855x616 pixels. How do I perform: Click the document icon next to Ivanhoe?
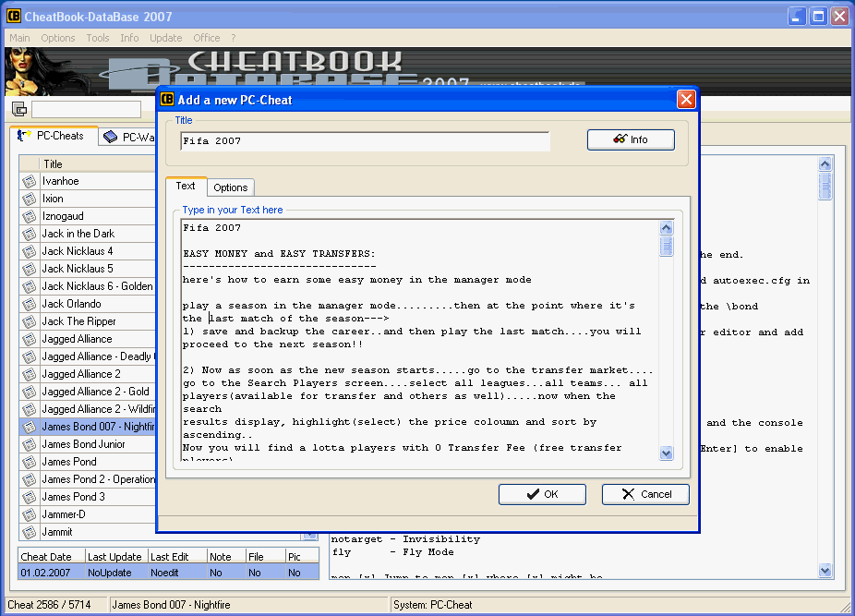[30, 182]
